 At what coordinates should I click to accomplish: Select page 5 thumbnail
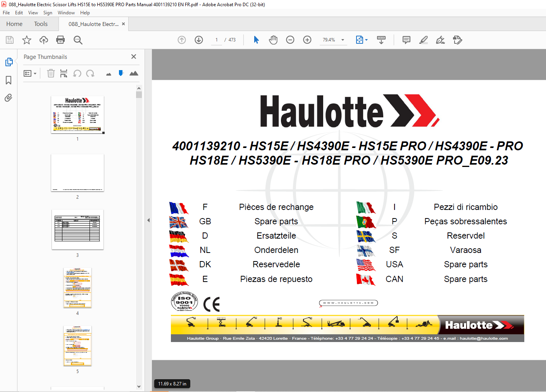(x=78, y=346)
